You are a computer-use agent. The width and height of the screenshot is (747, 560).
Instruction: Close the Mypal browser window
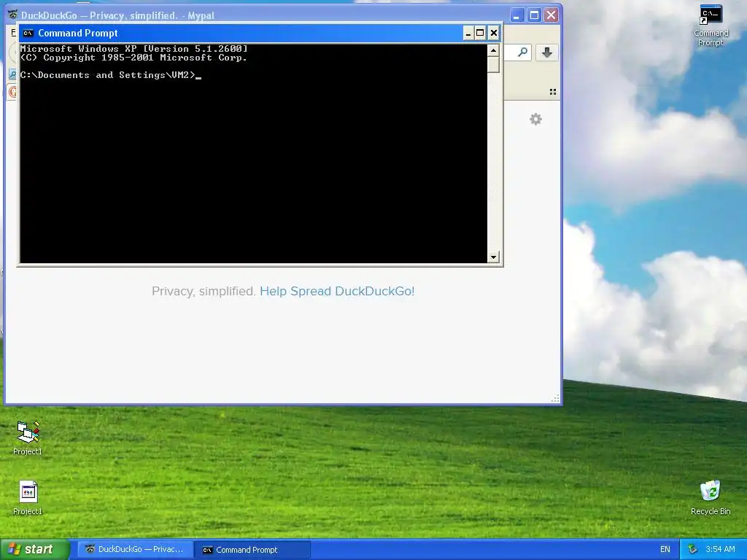click(551, 15)
